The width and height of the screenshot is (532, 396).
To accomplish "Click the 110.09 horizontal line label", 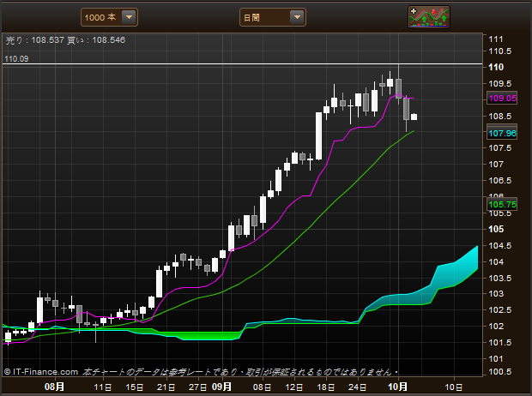I will click(x=16, y=58).
